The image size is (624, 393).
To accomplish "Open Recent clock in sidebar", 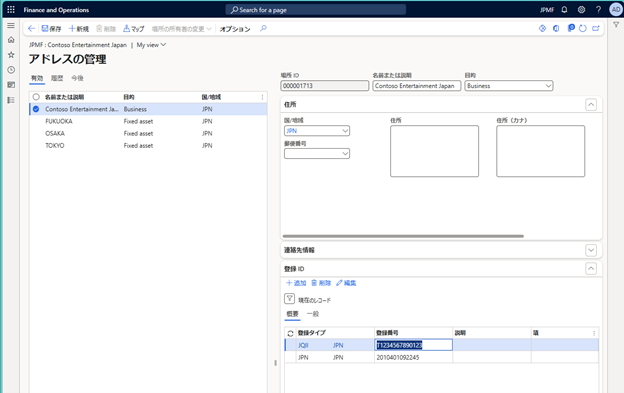I will (11, 70).
